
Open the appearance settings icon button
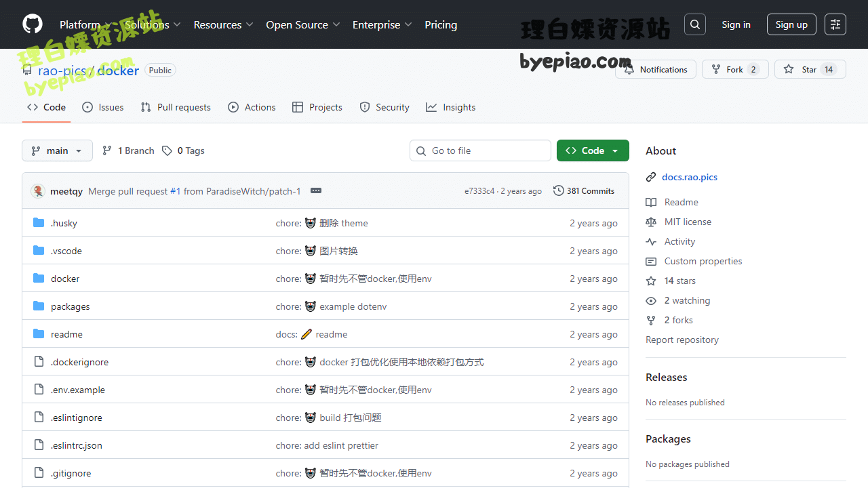point(835,24)
